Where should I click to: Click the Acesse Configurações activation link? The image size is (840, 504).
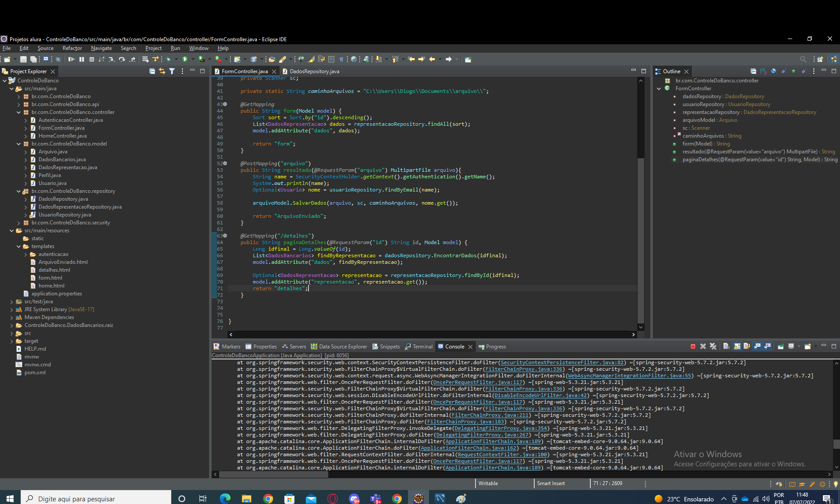[x=740, y=464]
